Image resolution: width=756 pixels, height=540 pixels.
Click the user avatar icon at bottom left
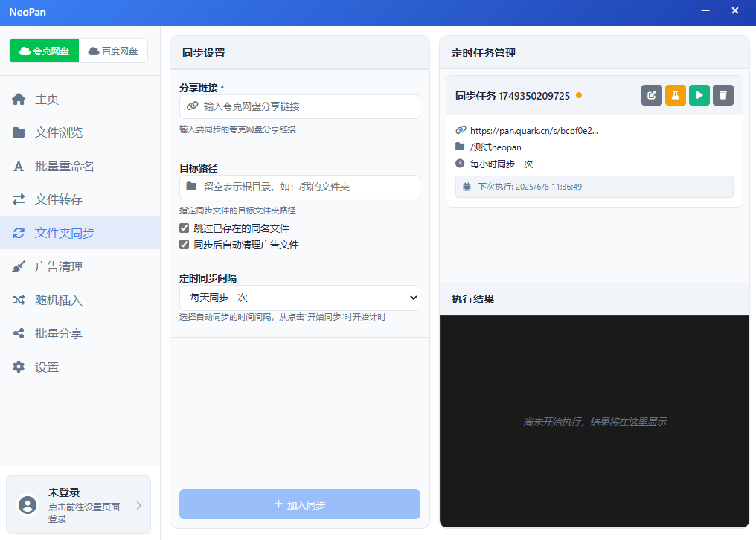pos(28,505)
